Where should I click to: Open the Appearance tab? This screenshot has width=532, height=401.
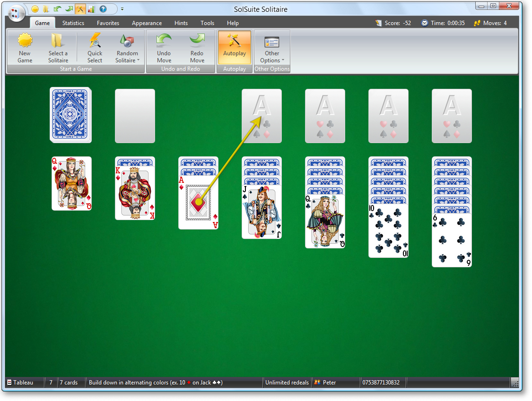pos(147,23)
